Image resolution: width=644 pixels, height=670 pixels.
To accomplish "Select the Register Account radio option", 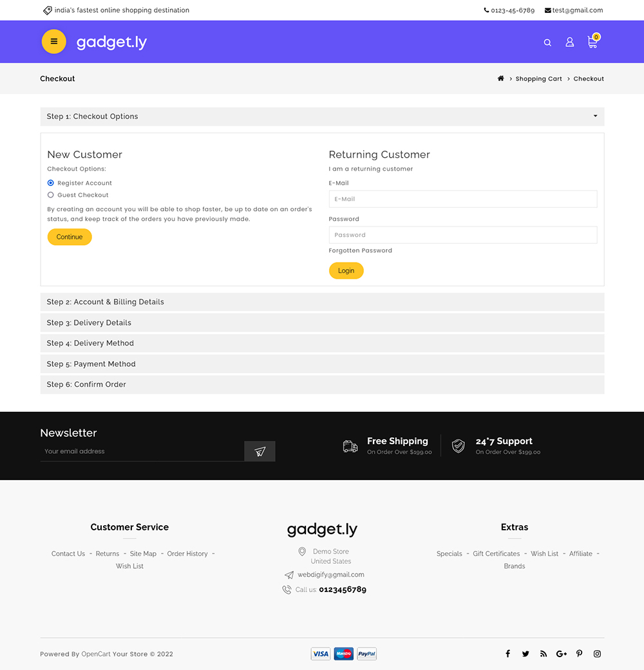I will pyautogui.click(x=50, y=183).
